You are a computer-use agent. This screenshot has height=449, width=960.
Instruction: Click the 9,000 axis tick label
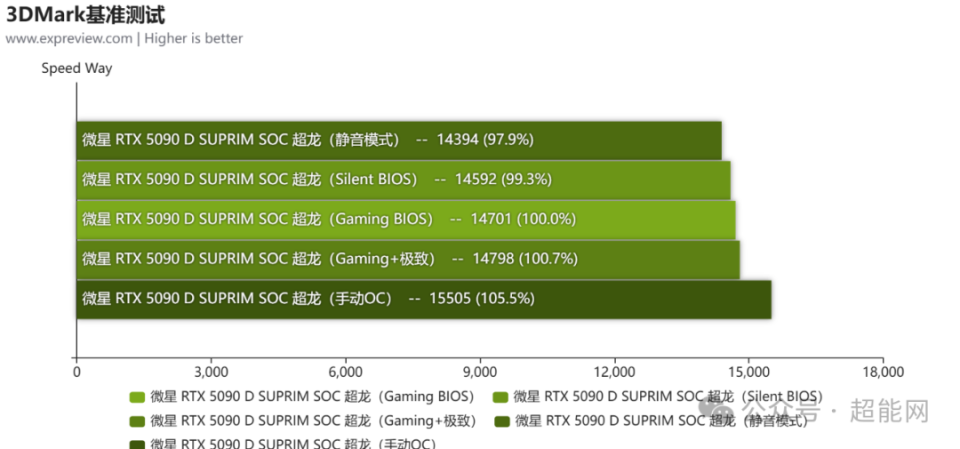coord(480,372)
